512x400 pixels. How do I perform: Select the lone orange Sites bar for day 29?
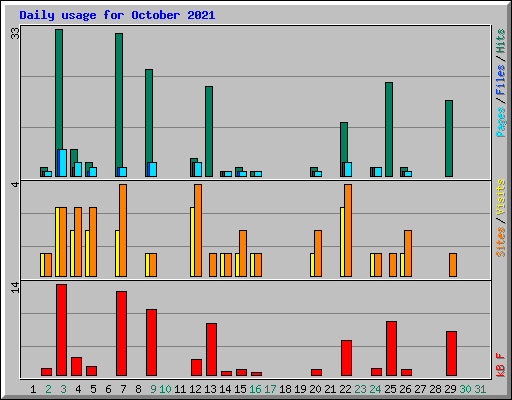(453, 265)
